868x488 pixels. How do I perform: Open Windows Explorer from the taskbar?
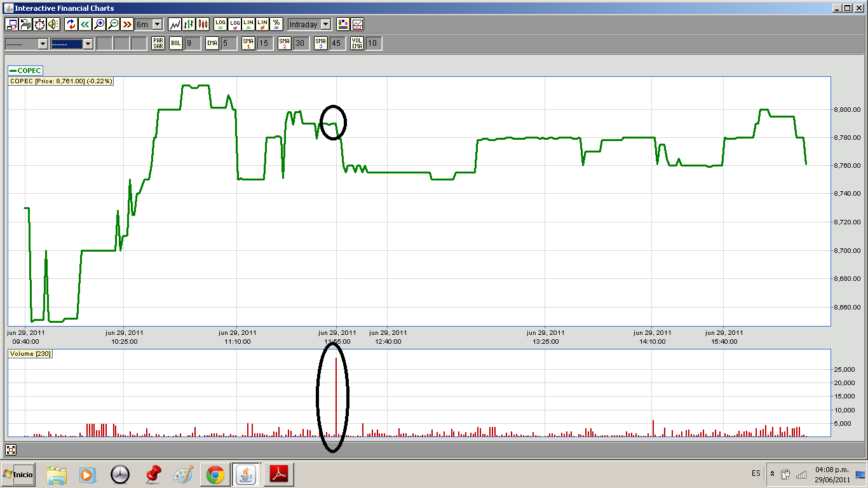[x=56, y=474]
